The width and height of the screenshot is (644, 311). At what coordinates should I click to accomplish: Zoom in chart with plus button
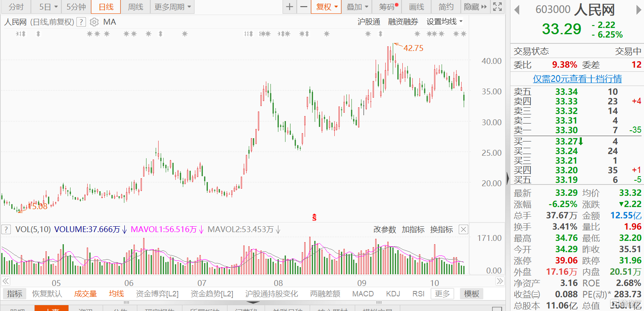(290, 7)
